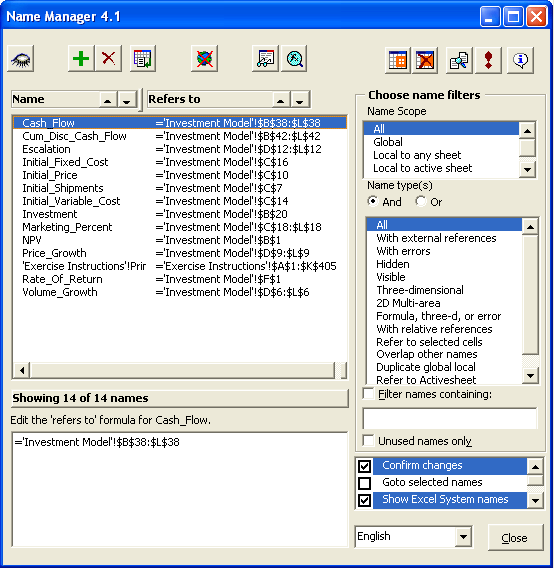Viewport: 554px width, 568px height.
Task: Select Global name scope
Action: tap(441, 142)
